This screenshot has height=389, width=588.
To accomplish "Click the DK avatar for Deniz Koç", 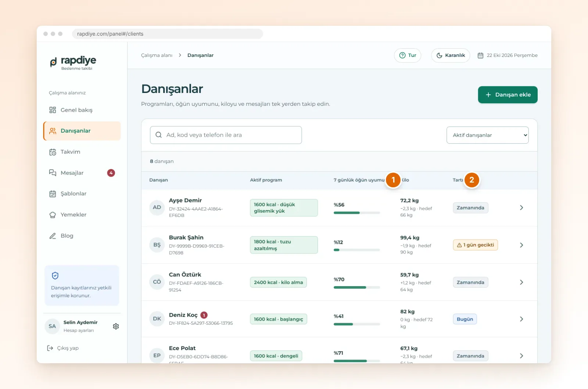I will click(x=157, y=319).
